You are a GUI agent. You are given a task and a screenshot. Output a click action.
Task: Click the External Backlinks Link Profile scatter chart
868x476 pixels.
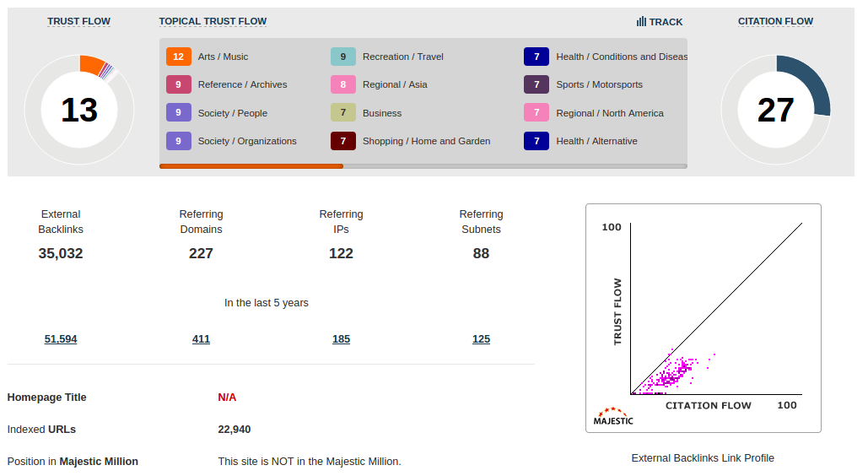[704, 316]
